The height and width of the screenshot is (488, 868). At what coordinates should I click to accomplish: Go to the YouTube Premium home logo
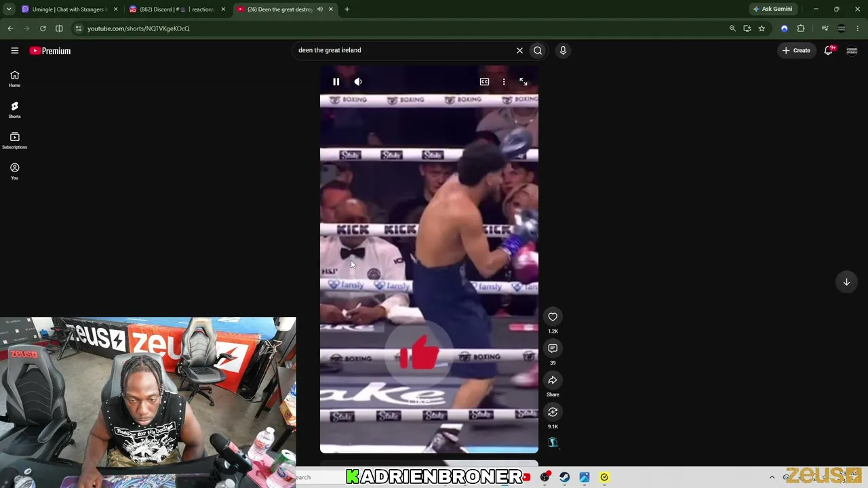50,51
